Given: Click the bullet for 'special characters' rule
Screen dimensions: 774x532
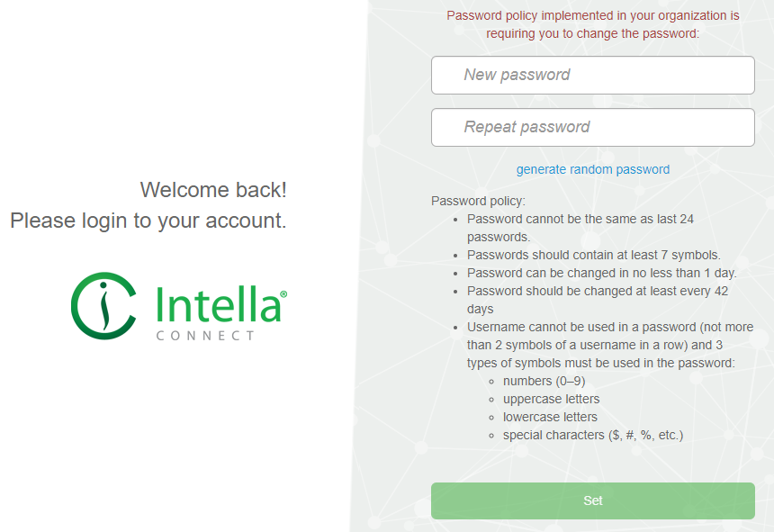Looking at the screenshot, I should pyautogui.click(x=490, y=435).
